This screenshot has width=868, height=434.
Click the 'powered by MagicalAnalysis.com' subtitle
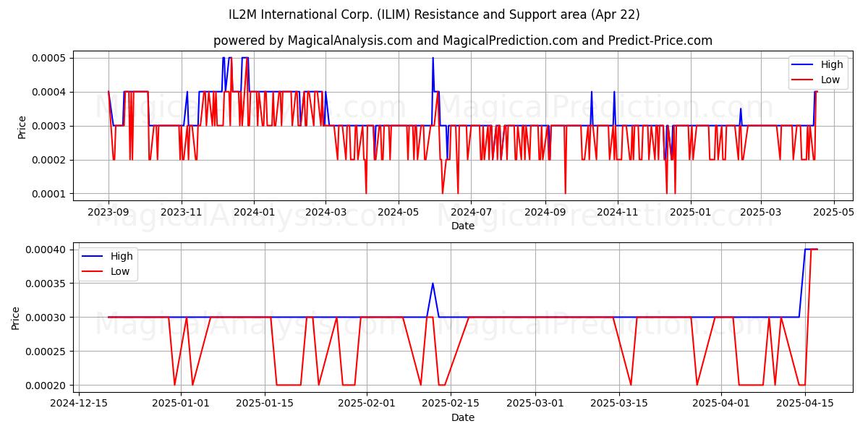(463, 41)
